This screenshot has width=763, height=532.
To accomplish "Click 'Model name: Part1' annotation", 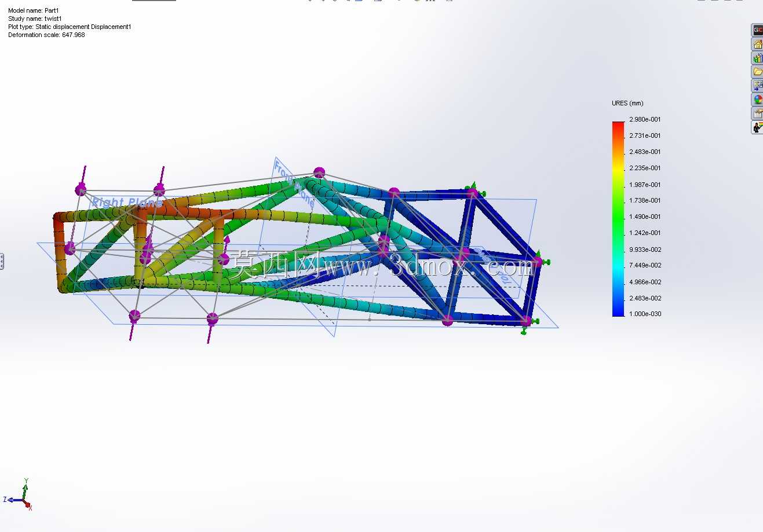I will pos(34,10).
